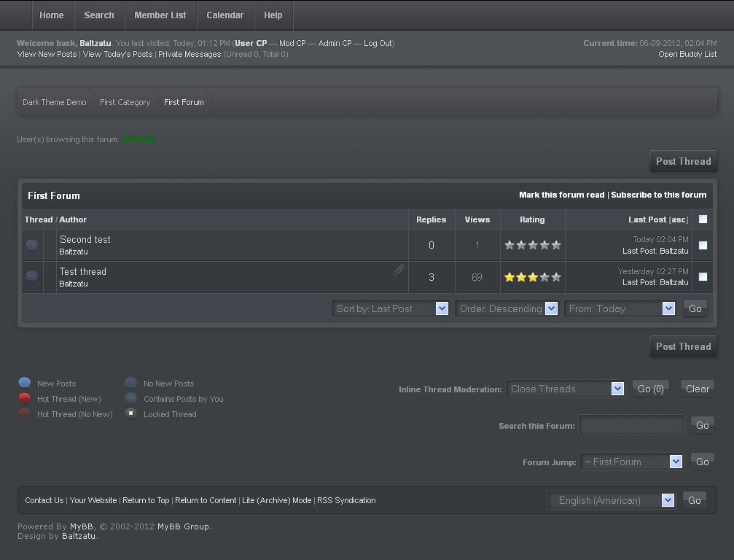Click the Locked Thread legend icon

pyautogui.click(x=131, y=413)
